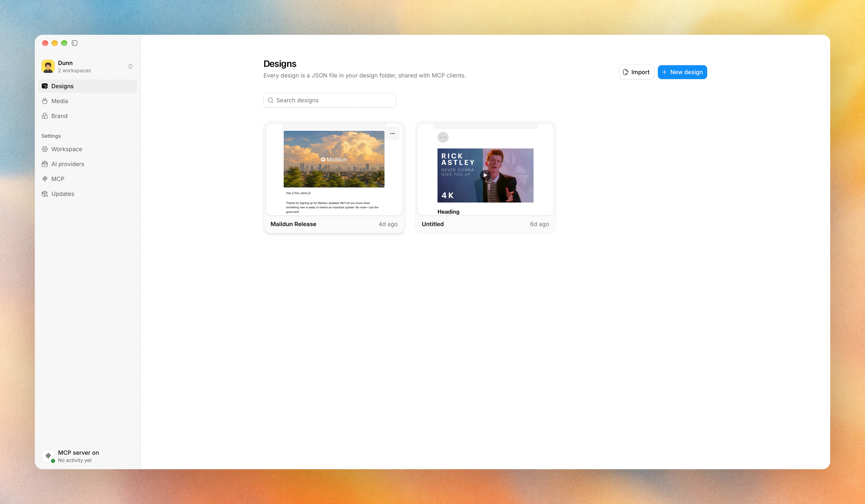The height and width of the screenshot is (504, 865).
Task: Click the "Maildun Release" title
Action: [293, 224]
